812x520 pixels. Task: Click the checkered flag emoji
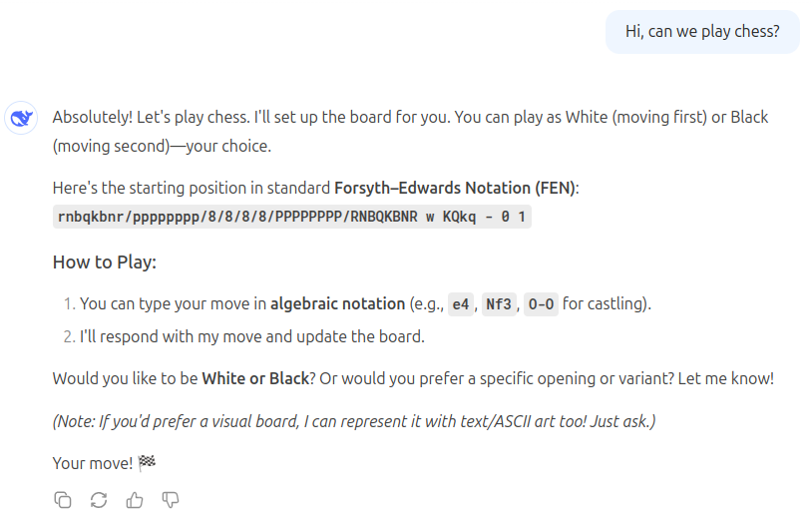click(x=147, y=463)
